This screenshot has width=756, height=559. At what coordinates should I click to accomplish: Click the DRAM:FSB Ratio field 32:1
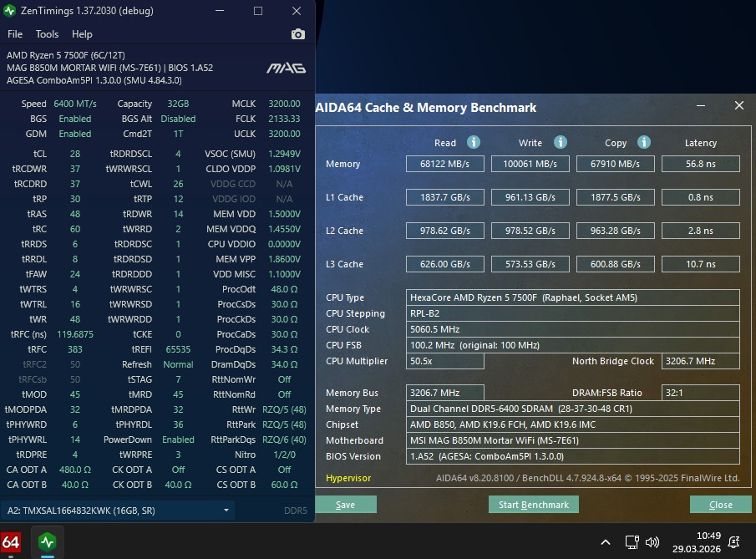[701, 393]
